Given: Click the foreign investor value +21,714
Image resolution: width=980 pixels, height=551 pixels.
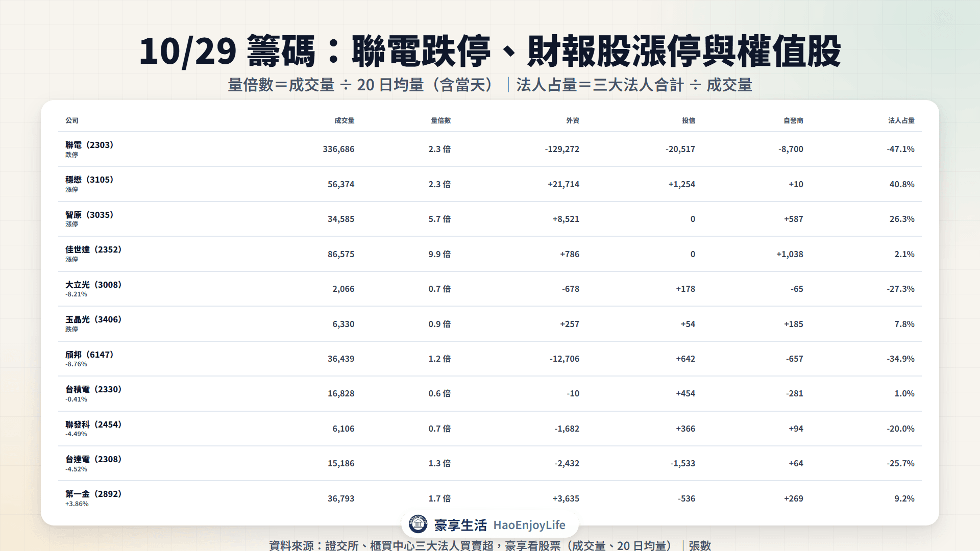Looking at the screenshot, I should [x=563, y=184].
